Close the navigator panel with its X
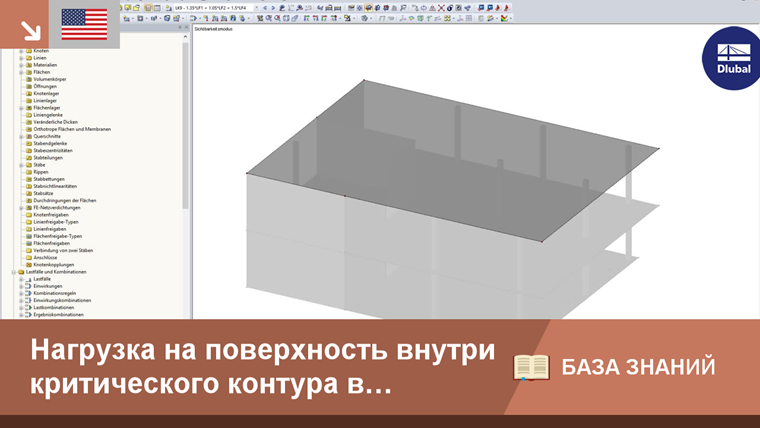The height and width of the screenshot is (428, 760). (186, 28)
